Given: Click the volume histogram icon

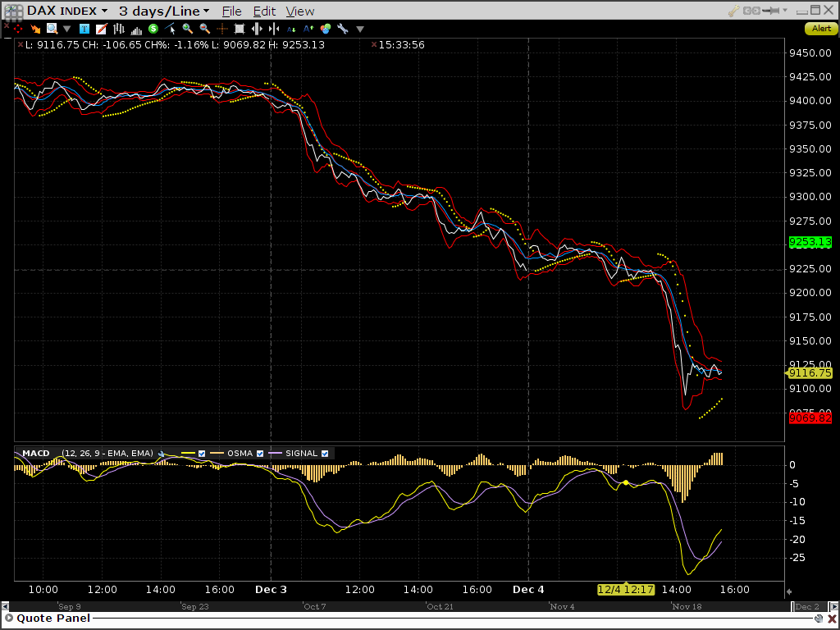Looking at the screenshot, I should 136,30.
